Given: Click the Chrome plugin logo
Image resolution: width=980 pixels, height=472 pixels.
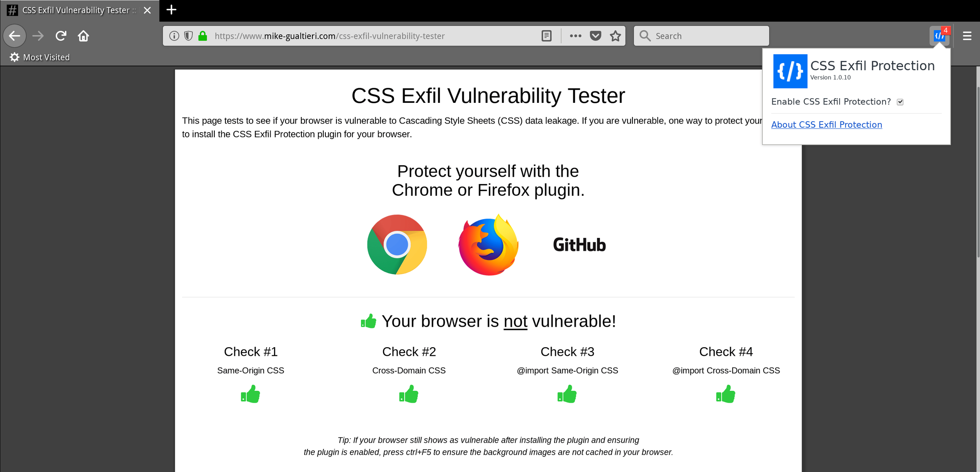Looking at the screenshot, I should (x=397, y=245).
